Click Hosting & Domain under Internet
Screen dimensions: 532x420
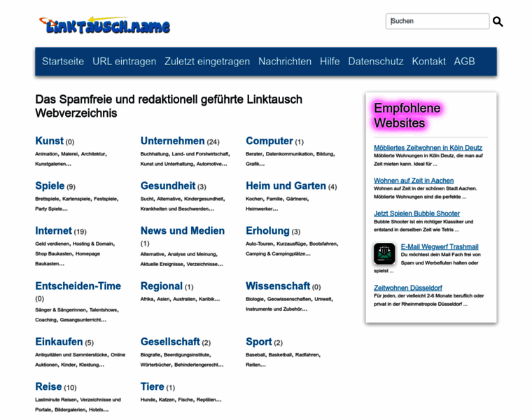click(x=93, y=244)
